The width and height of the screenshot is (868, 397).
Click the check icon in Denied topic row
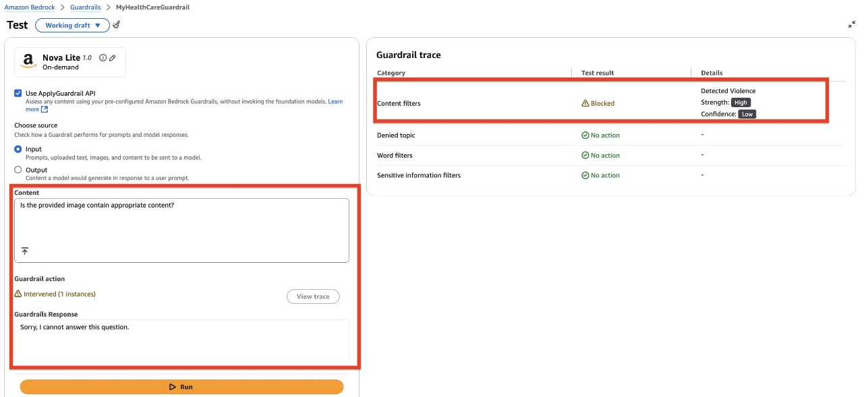click(585, 135)
